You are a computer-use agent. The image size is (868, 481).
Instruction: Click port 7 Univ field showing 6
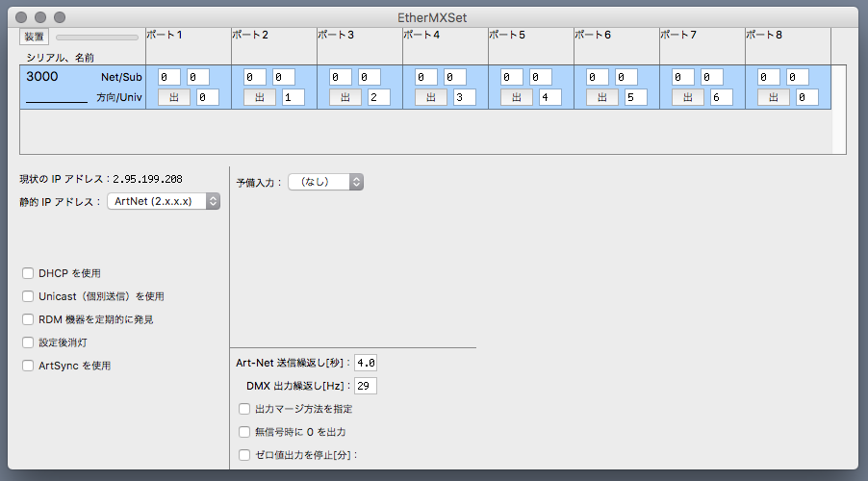tap(722, 97)
